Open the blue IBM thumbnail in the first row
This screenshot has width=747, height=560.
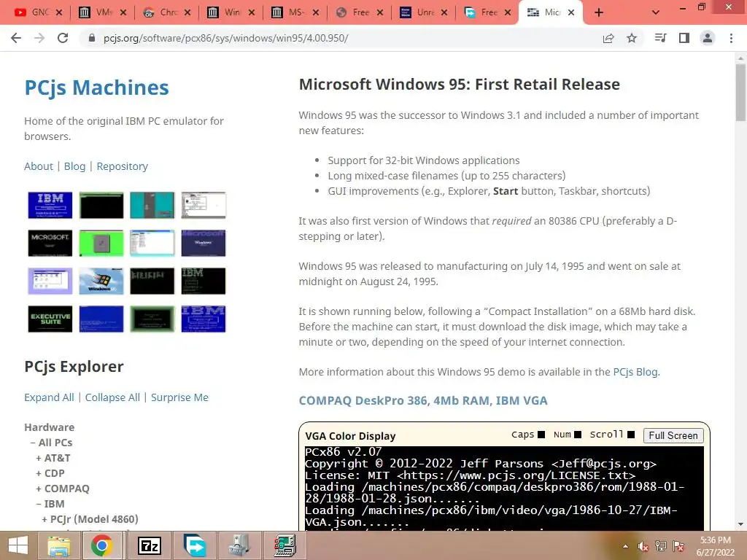click(x=50, y=205)
